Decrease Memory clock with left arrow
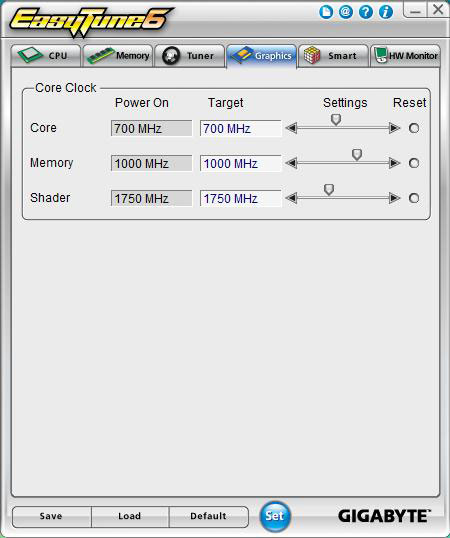 291,163
